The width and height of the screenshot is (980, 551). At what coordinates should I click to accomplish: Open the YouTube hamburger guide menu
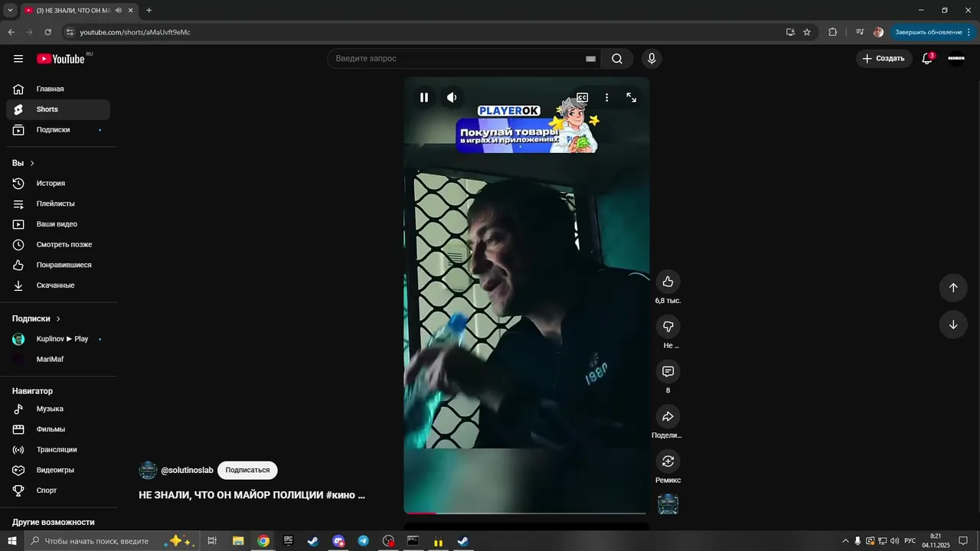(18, 59)
